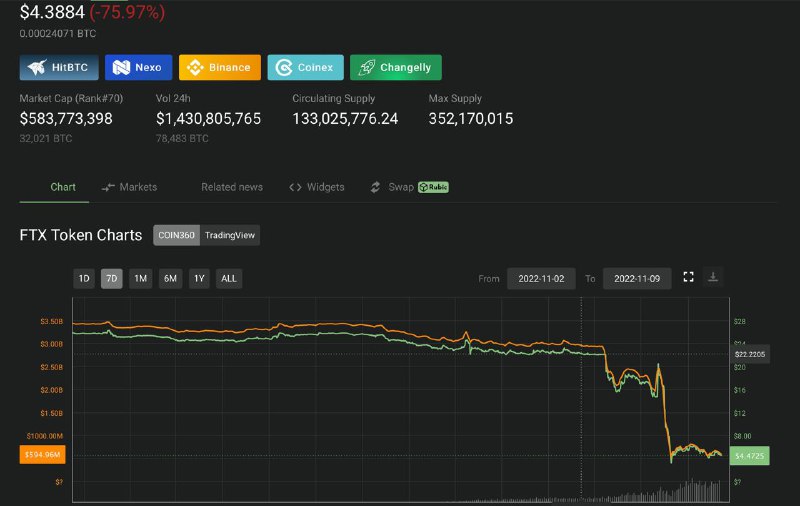
Task: Open the Nexo exchange button
Action: pyautogui.click(x=138, y=67)
